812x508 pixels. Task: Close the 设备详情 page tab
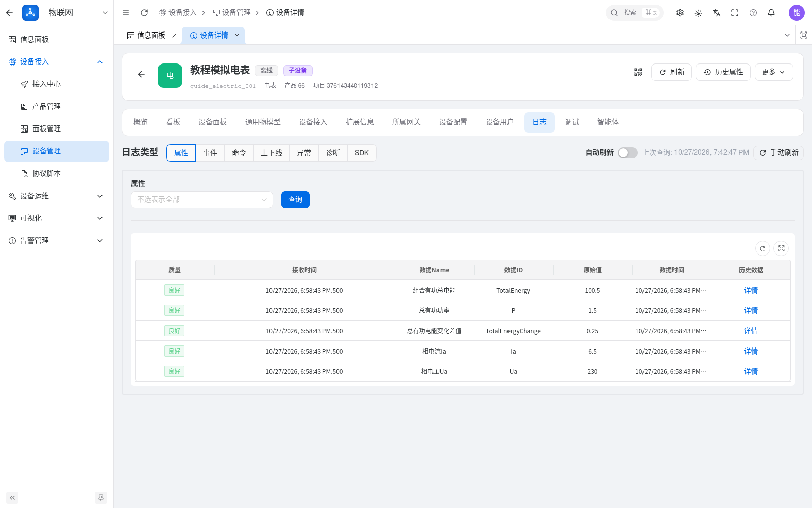[x=236, y=36]
